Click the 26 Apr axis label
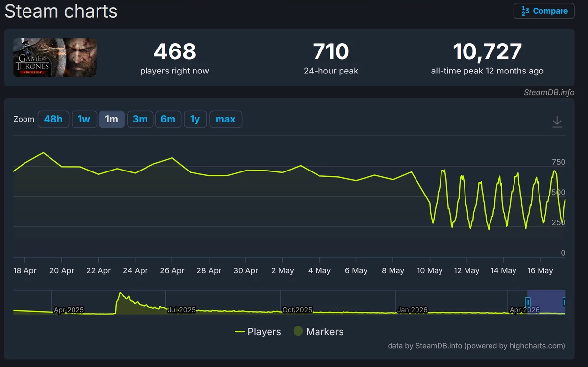The width and height of the screenshot is (588, 367). 172,270
